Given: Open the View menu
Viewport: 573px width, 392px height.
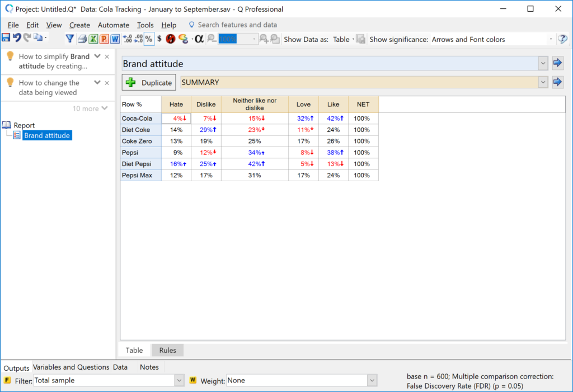Looking at the screenshot, I should [x=54, y=25].
